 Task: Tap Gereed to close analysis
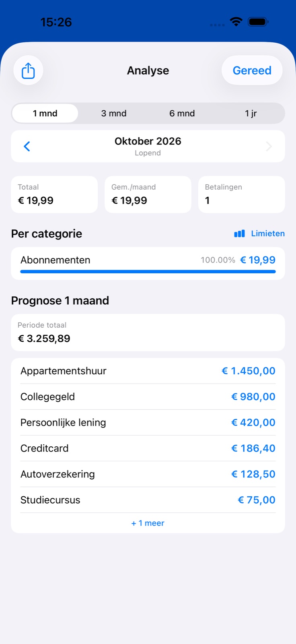tap(252, 70)
